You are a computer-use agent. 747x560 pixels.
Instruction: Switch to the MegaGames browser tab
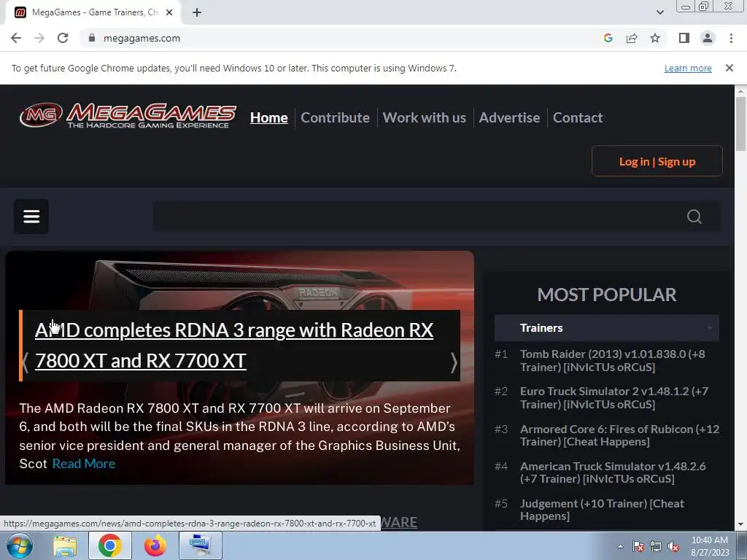click(x=94, y=12)
